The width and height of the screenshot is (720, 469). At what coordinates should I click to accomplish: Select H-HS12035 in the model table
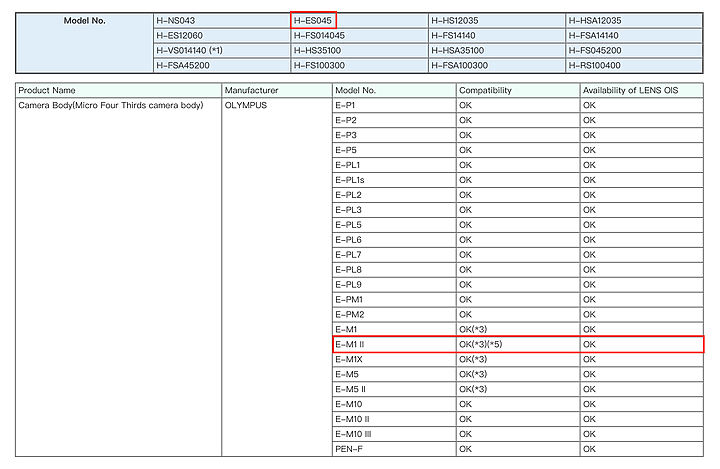[497, 21]
